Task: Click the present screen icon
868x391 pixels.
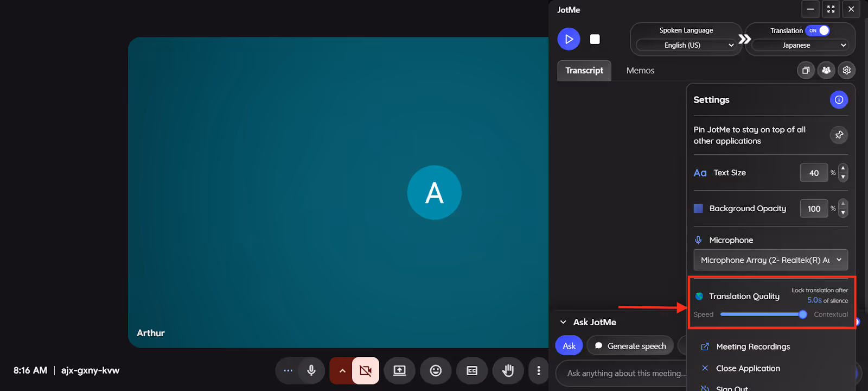Action: click(x=400, y=370)
